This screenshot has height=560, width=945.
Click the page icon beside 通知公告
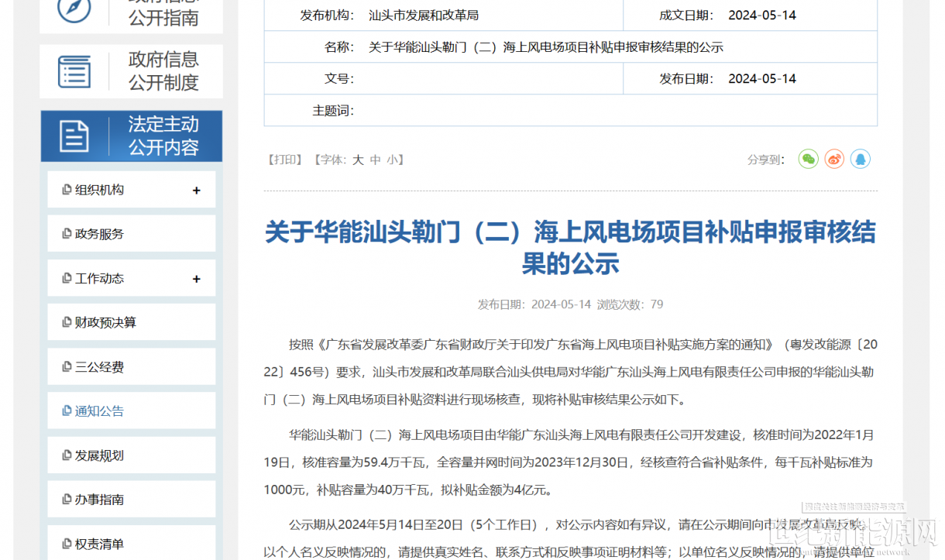67,411
